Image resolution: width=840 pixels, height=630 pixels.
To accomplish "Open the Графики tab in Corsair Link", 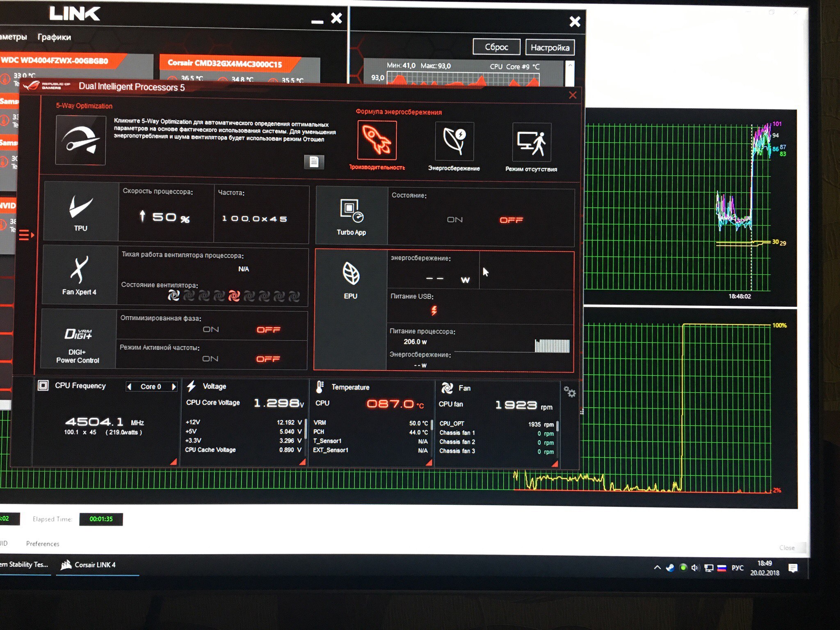I will point(54,37).
